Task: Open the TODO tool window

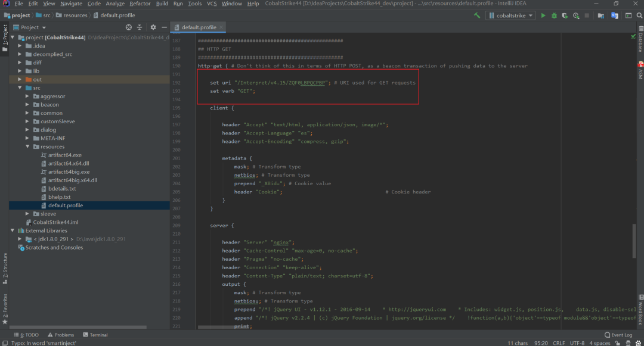Action: pos(26,335)
